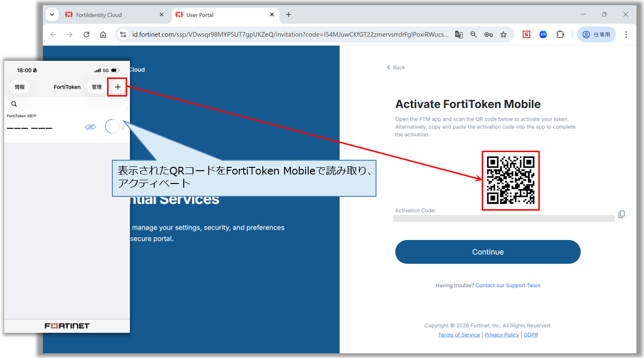Viewport: 644px width, 358px height.
Task: Focus the address bar URL
Action: click(x=290, y=35)
